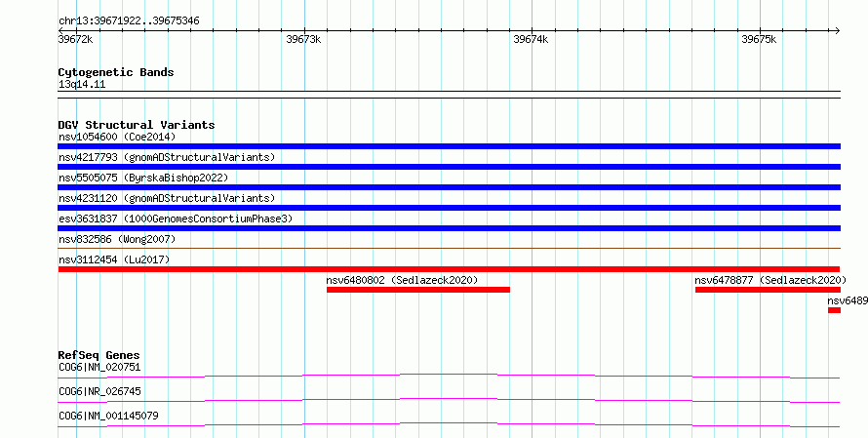This screenshot has height=438, width=868.
Task: Click the nsv4231120 (gnomADStructuralVariants) label
Action: tap(167, 198)
